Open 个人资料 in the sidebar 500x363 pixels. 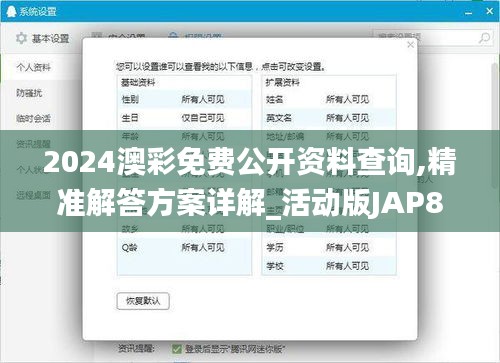pyautogui.click(x=33, y=67)
